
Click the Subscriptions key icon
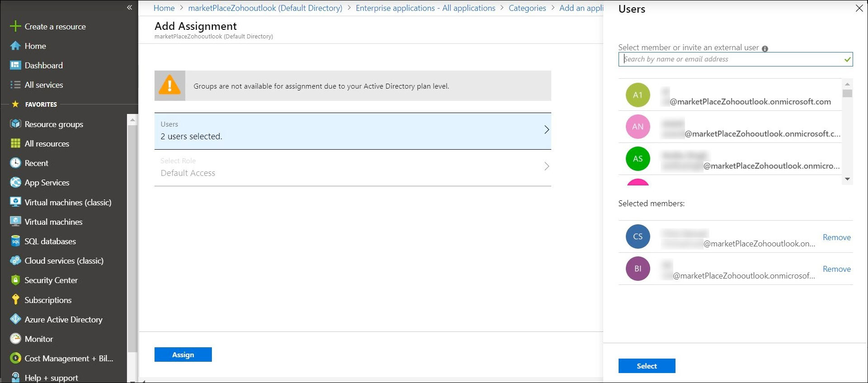(15, 300)
